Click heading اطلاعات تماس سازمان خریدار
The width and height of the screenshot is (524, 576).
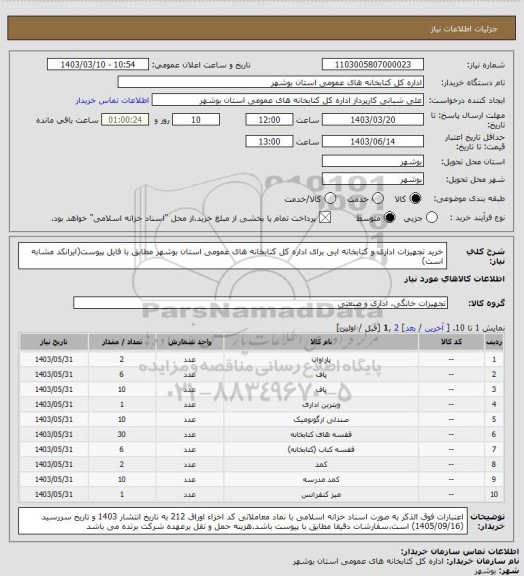[460, 551]
